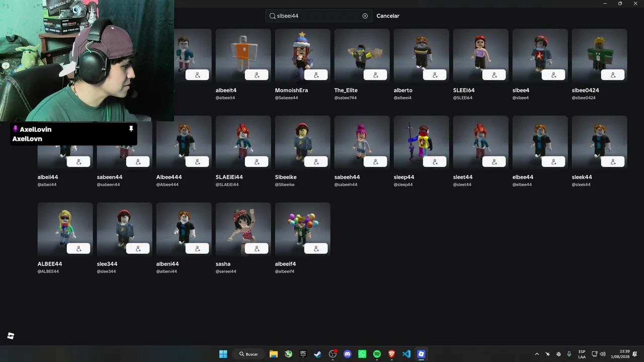Add slbee0424 as a friend

613,75
